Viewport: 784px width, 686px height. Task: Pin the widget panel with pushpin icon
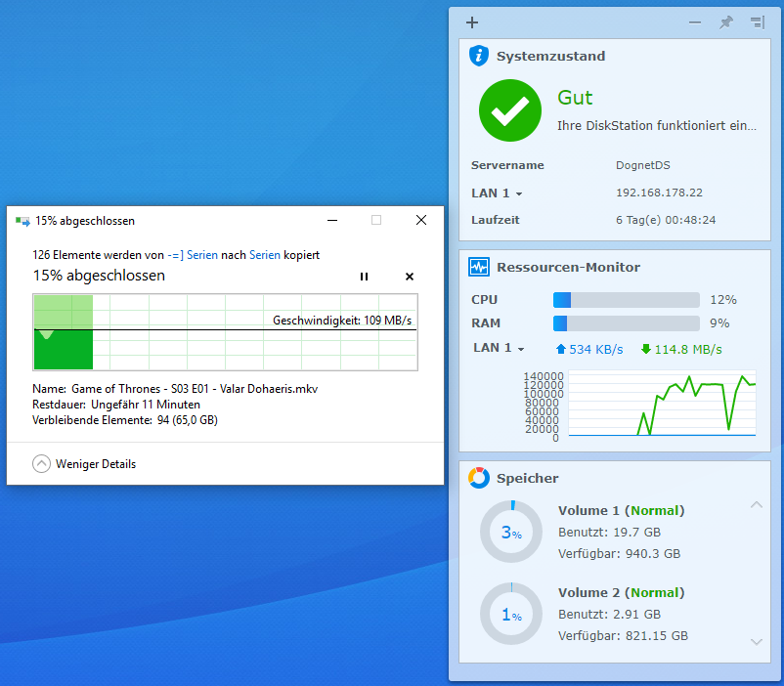[x=726, y=22]
